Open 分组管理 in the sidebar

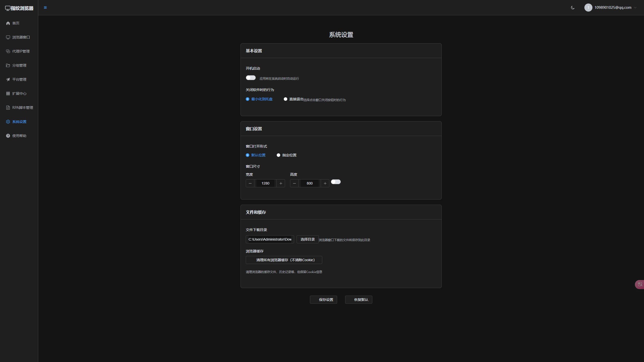tap(19, 65)
